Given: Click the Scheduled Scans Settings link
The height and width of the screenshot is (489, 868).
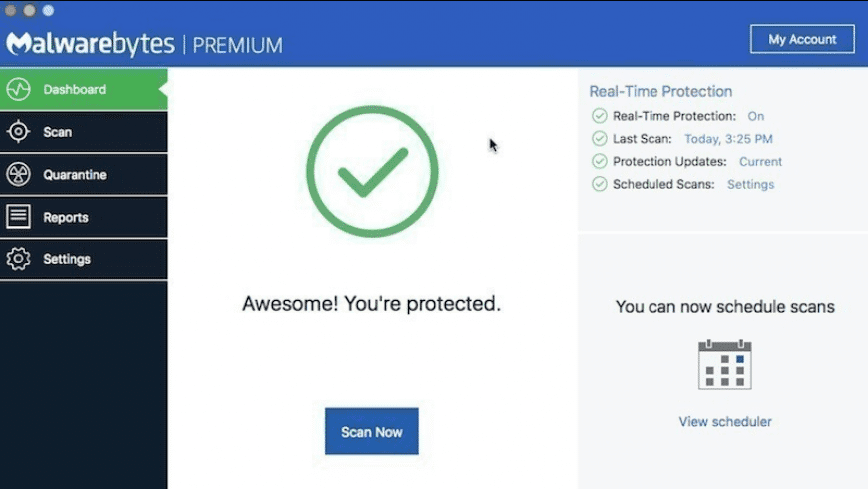Looking at the screenshot, I should point(750,184).
